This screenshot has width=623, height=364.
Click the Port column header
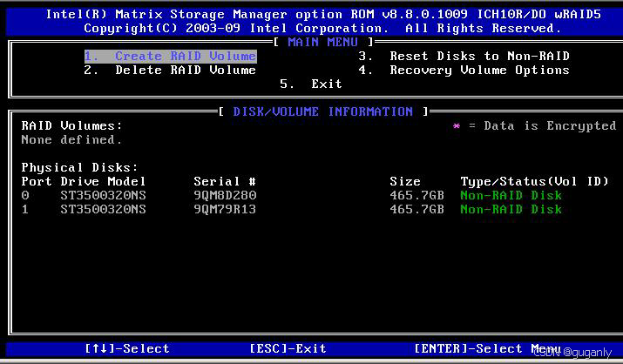point(36,181)
